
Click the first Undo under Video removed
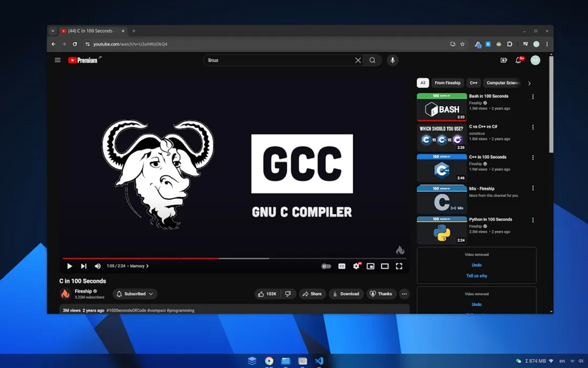pyautogui.click(x=476, y=265)
